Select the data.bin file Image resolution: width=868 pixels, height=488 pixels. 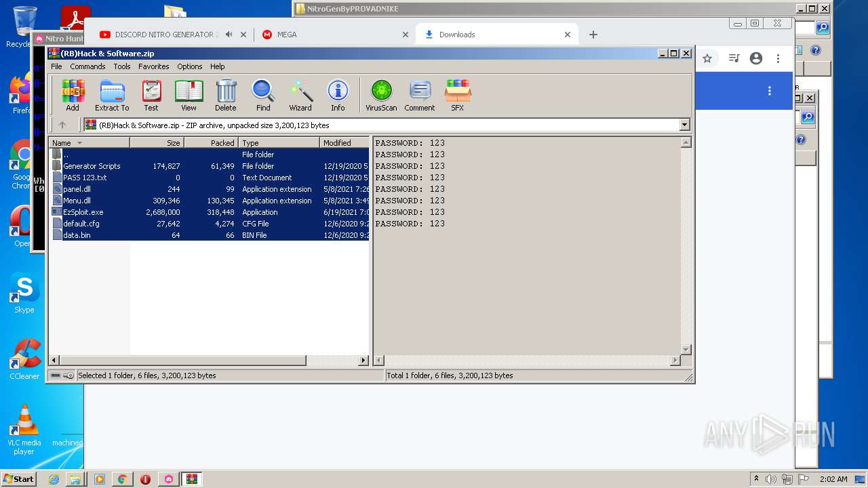210,235
